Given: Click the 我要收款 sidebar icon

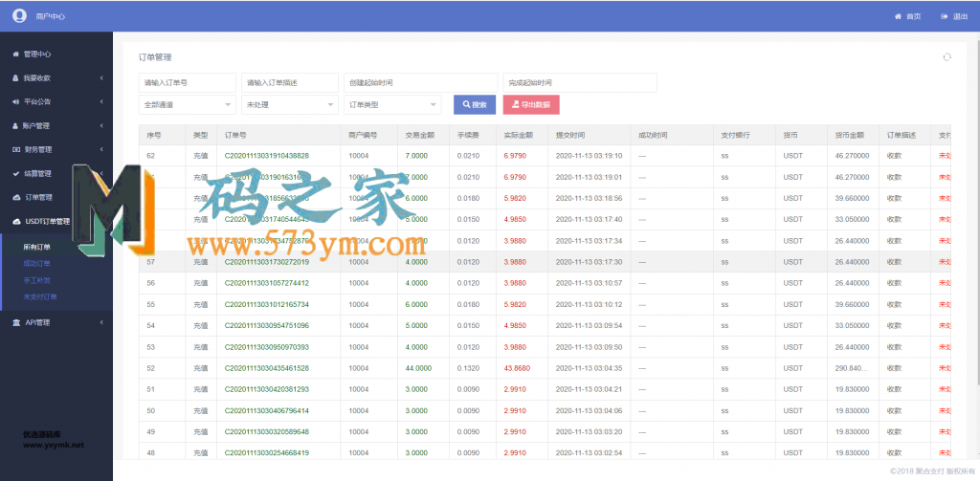Looking at the screenshot, I should pos(15,78).
